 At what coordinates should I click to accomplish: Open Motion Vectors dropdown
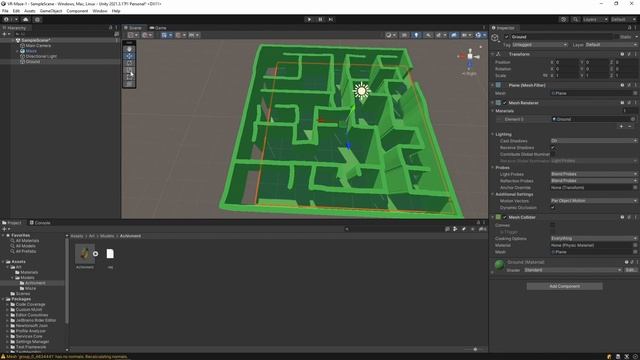tap(594, 201)
